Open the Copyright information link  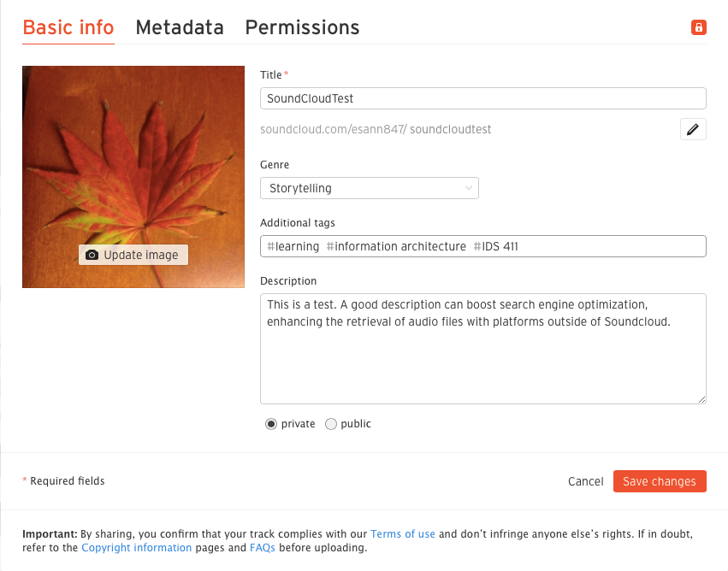coord(137,548)
